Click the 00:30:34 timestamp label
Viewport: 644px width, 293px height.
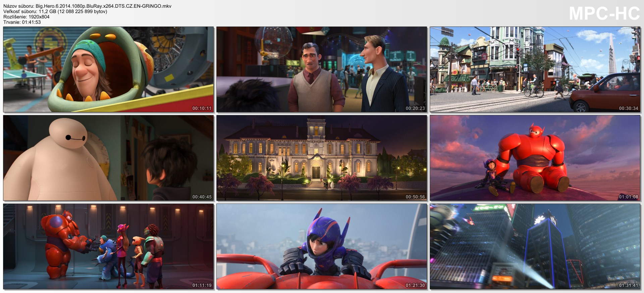[x=628, y=108]
